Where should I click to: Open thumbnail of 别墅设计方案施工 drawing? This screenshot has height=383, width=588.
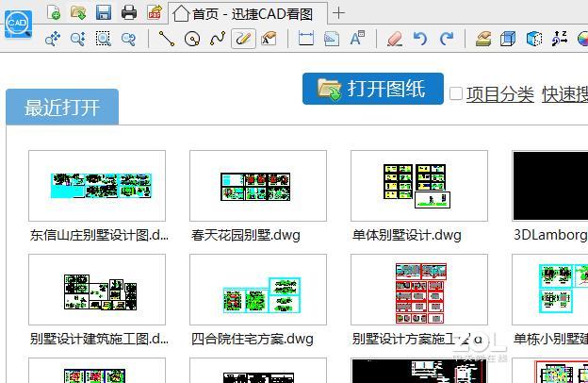click(419, 290)
